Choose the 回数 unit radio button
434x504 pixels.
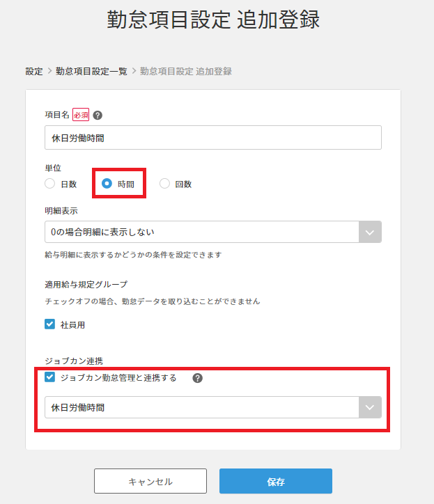[165, 184]
